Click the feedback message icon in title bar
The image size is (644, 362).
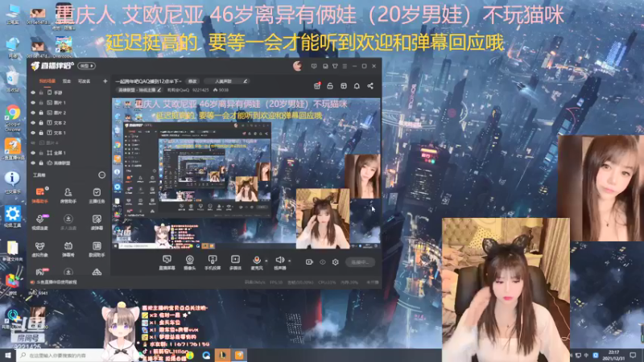[x=314, y=66]
